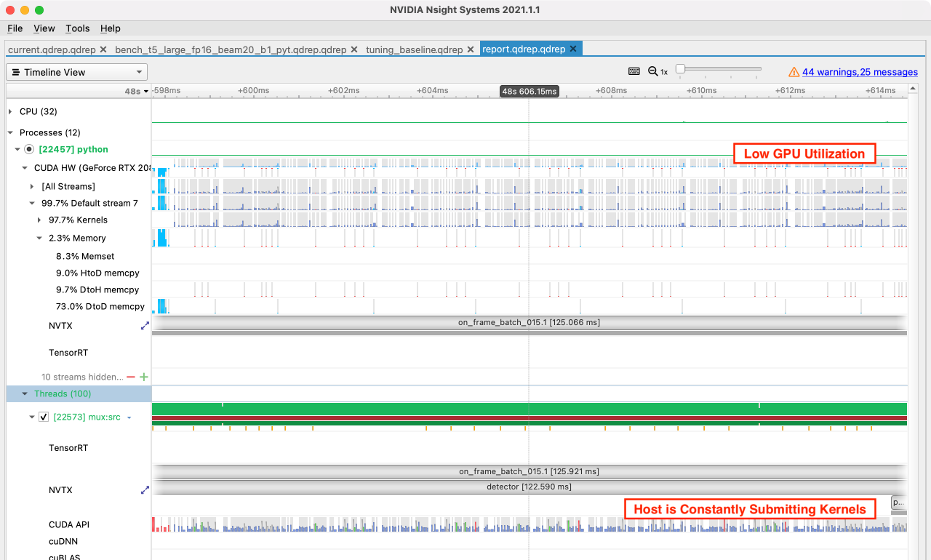
Task: Click the NVTX expand-arrows icon under mux:src thread
Action: pos(145,490)
